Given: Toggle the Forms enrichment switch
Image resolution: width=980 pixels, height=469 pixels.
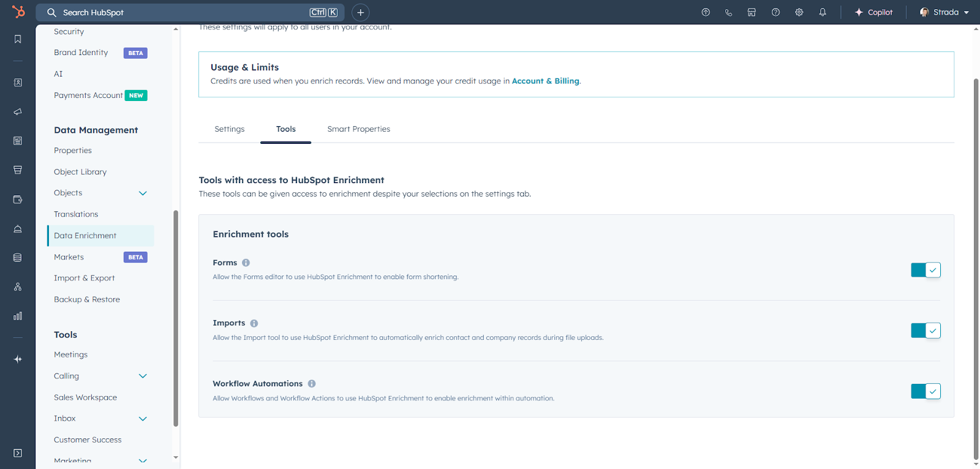Looking at the screenshot, I should (925, 270).
